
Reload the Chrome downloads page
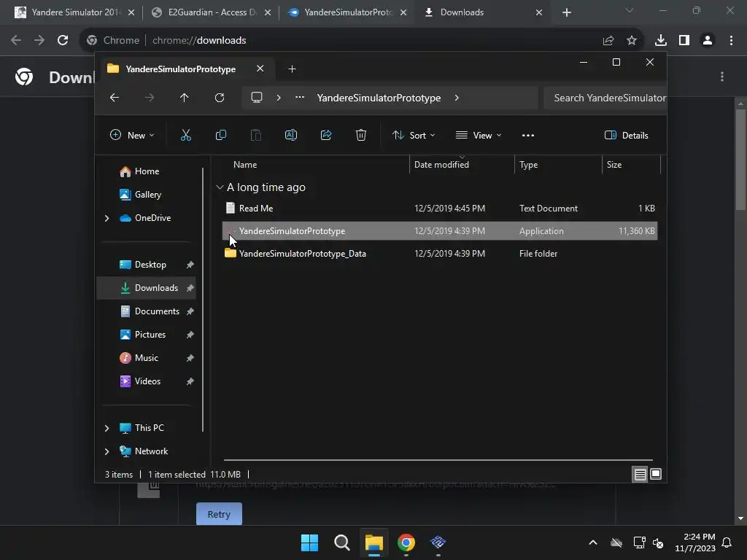[63, 40]
